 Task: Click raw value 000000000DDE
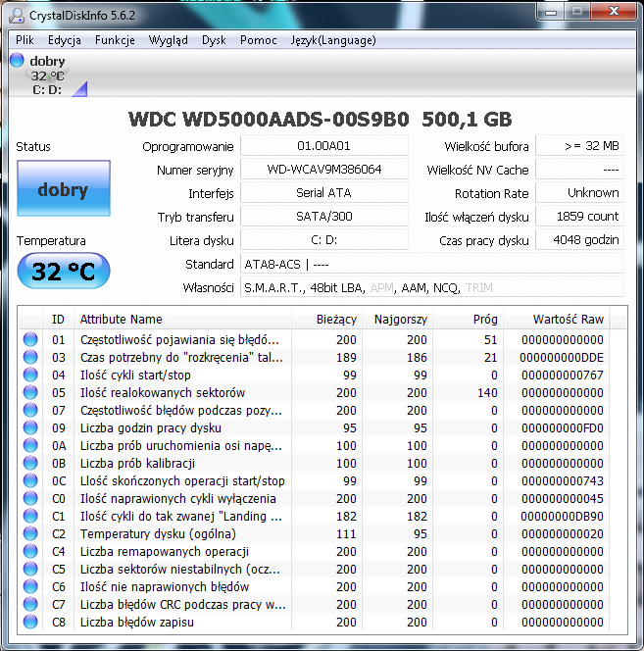(x=562, y=358)
